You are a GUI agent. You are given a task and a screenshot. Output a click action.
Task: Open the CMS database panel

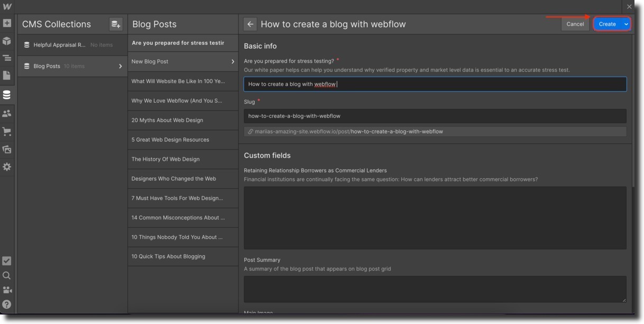(x=7, y=95)
